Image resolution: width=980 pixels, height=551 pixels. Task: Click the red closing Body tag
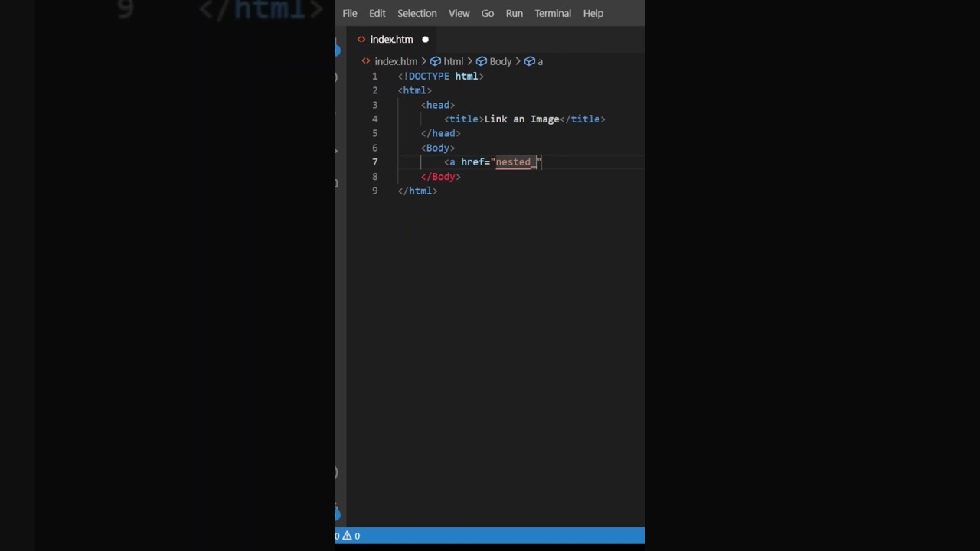pyautogui.click(x=441, y=177)
